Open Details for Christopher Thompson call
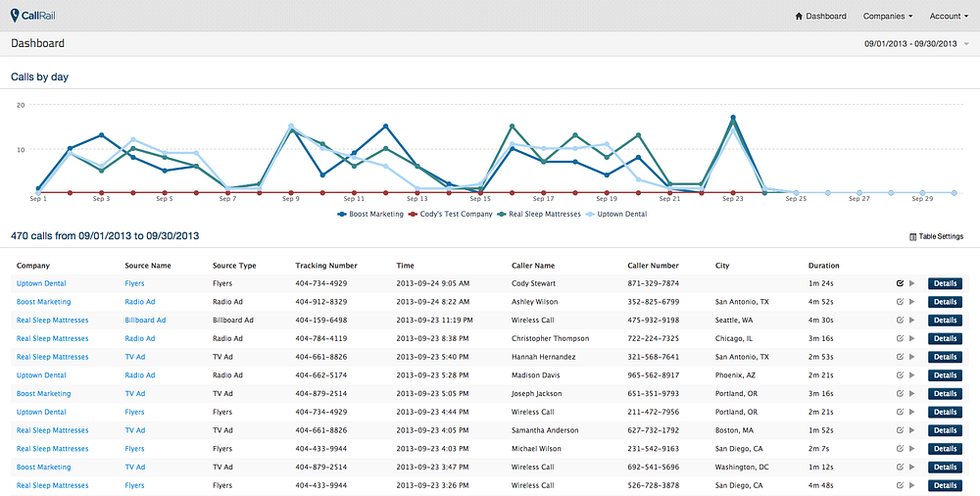 pyautogui.click(x=945, y=338)
